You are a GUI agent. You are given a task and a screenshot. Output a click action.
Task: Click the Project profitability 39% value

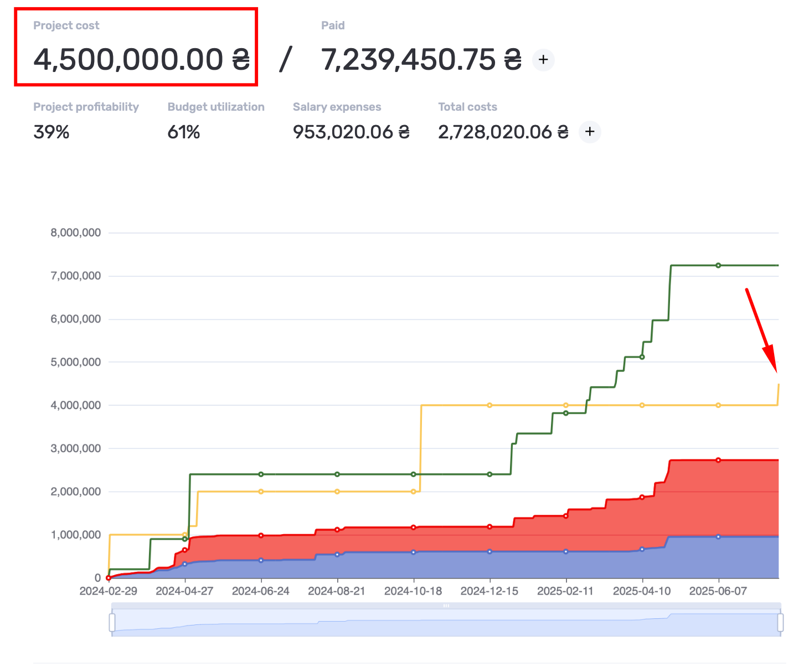pos(51,132)
